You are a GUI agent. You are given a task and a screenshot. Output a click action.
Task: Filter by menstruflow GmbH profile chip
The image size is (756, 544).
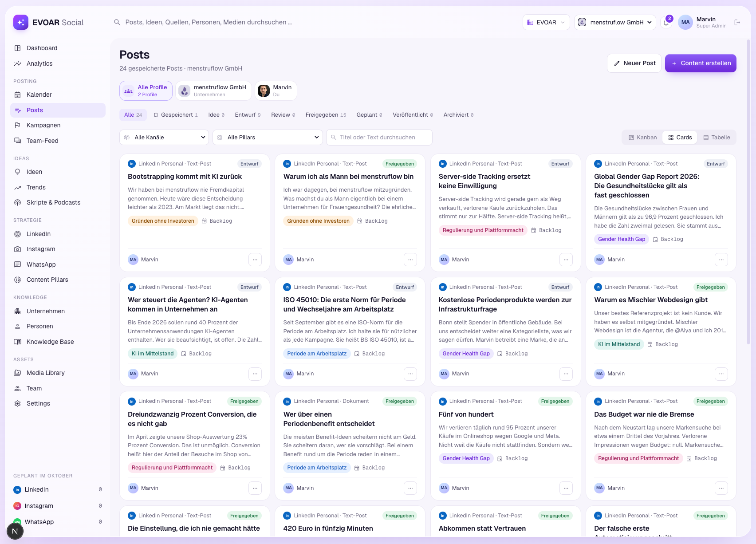[213, 91]
